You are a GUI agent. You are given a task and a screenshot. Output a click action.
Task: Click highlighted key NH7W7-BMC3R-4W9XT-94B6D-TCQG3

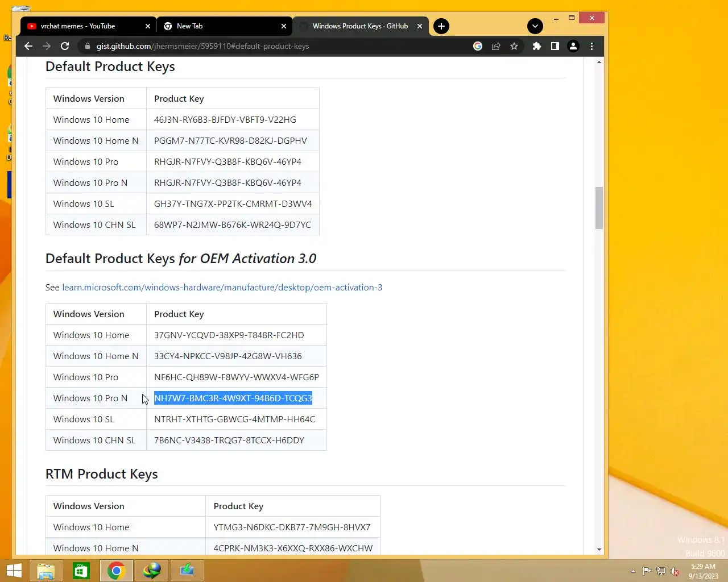pyautogui.click(x=233, y=398)
